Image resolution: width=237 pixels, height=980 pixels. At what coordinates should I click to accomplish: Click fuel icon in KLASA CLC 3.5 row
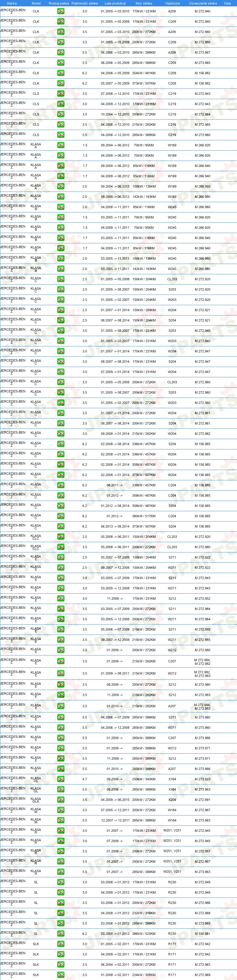coord(61,547)
